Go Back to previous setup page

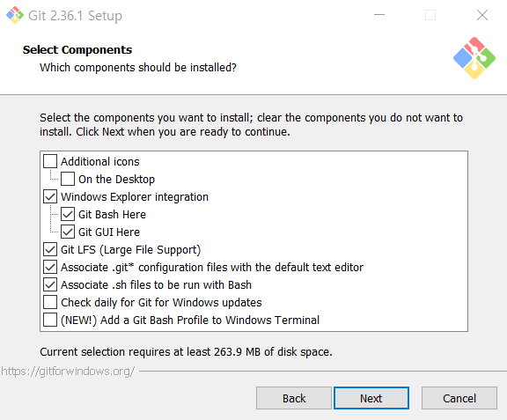pos(294,398)
